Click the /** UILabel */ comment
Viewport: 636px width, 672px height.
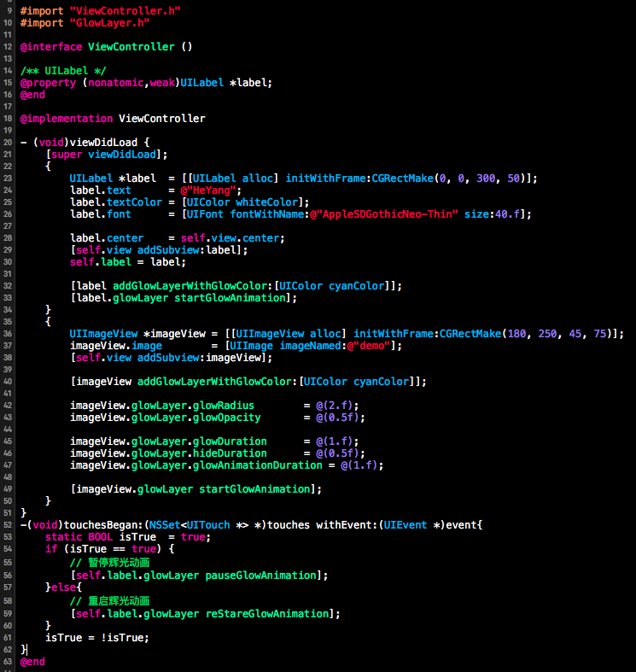pos(63,71)
